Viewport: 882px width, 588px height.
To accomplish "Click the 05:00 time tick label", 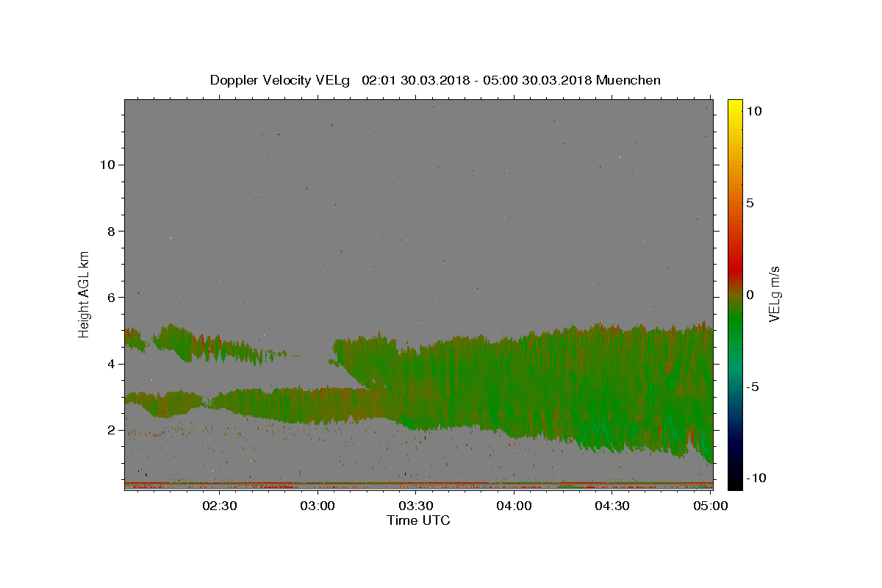I will pyautogui.click(x=710, y=506).
